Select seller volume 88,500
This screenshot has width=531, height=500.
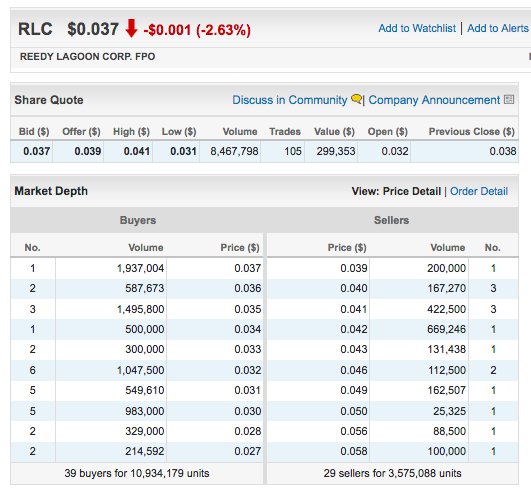click(x=449, y=431)
